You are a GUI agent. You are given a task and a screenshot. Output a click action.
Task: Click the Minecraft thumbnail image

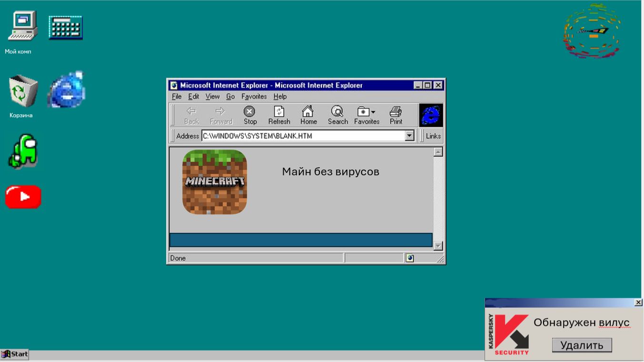point(215,182)
